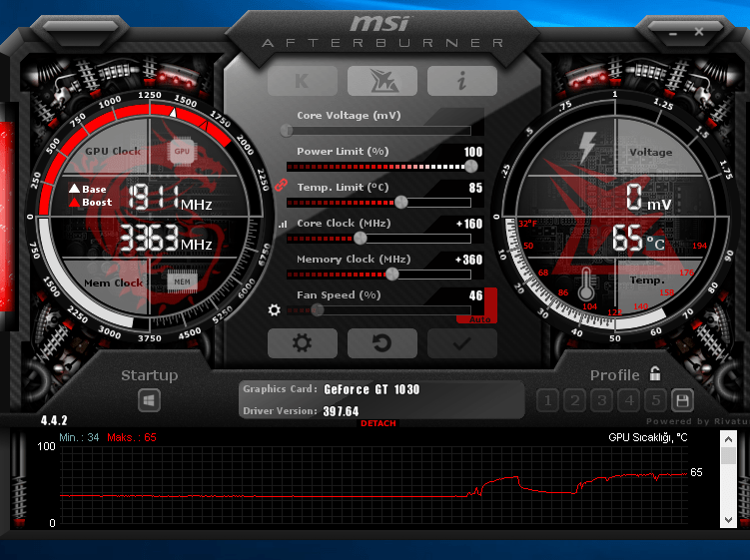The height and width of the screenshot is (560, 750).
Task: Toggle the power/temp limit link icon
Action: (x=282, y=185)
